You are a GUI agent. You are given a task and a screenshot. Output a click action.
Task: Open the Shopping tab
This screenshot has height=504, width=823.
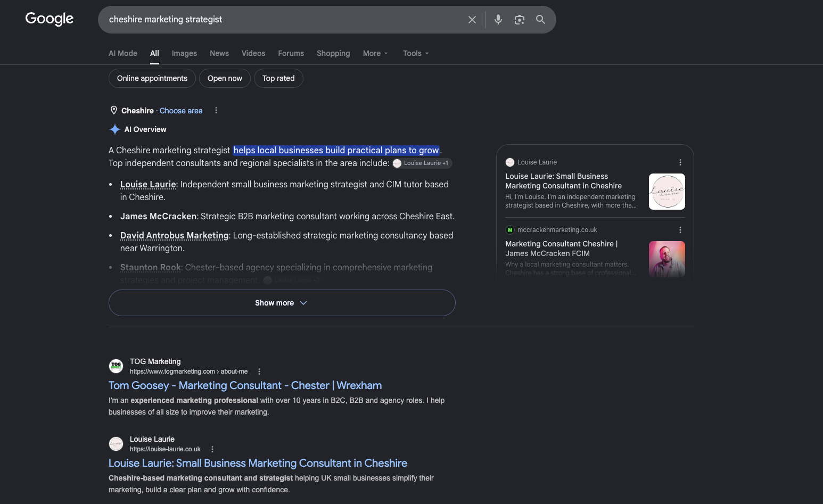tap(333, 53)
